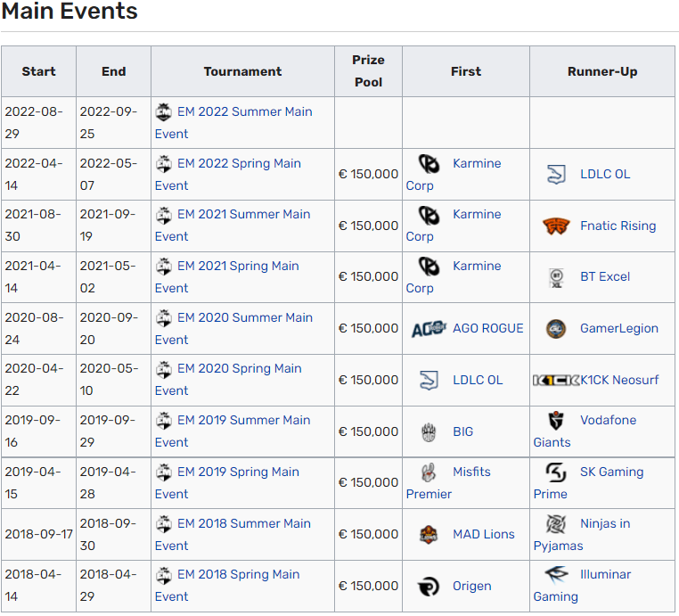The width and height of the screenshot is (679, 616).
Task: Click the Tournament column header
Action: coord(242,71)
